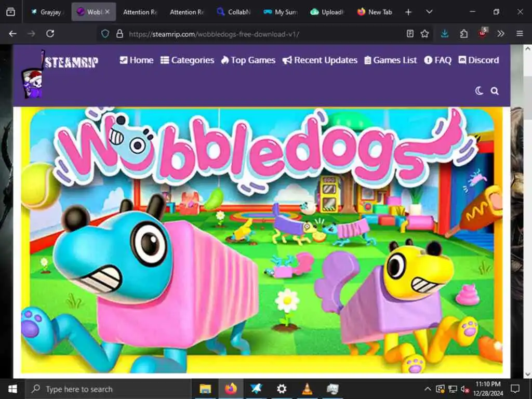Screen dimensions: 532x399
Task: Switch to the New Tab tab
Action: 375,12
